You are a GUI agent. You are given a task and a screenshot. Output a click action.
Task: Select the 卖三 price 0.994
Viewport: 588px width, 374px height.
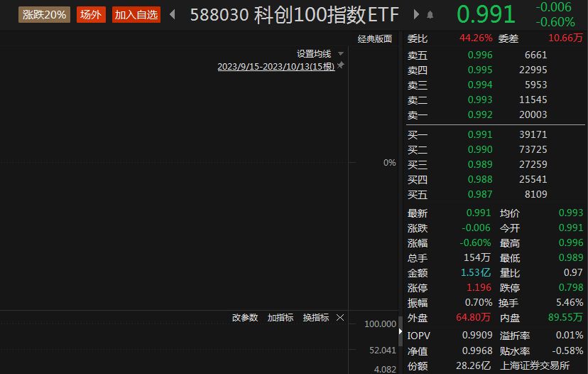coord(480,85)
